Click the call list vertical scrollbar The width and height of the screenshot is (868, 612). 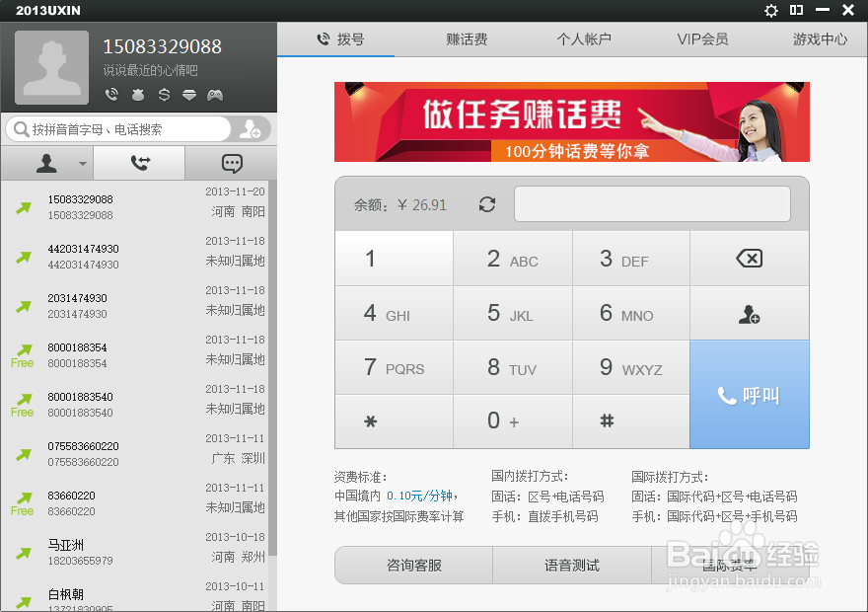272,368
